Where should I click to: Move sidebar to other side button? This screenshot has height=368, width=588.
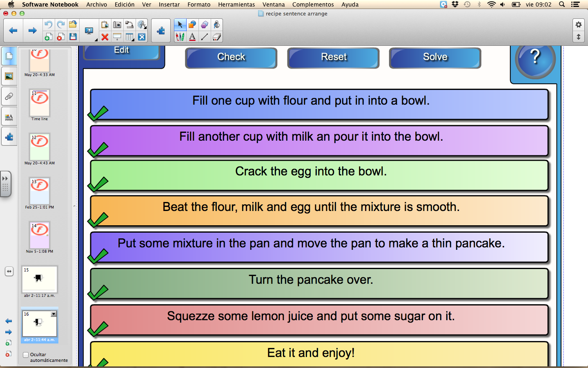point(9,271)
